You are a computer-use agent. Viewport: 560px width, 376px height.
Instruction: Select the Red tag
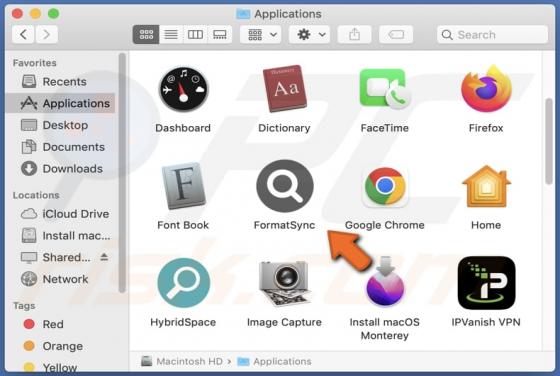60,324
